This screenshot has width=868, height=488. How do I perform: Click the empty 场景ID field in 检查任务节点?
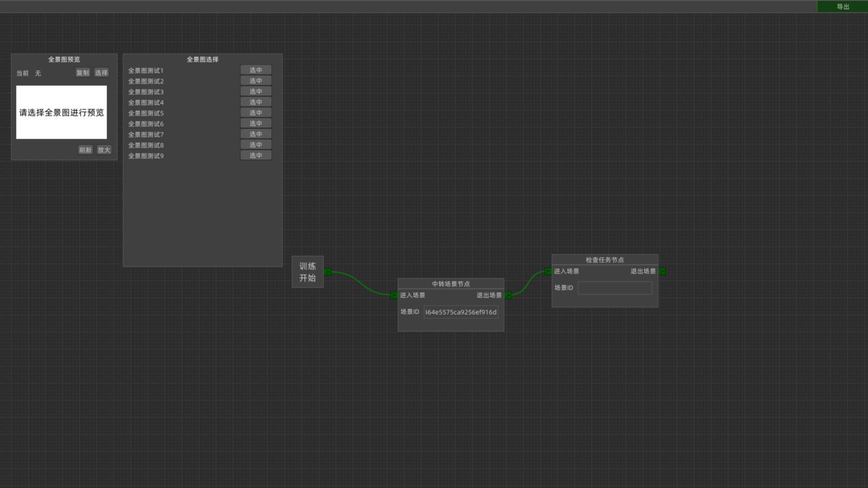tap(615, 288)
